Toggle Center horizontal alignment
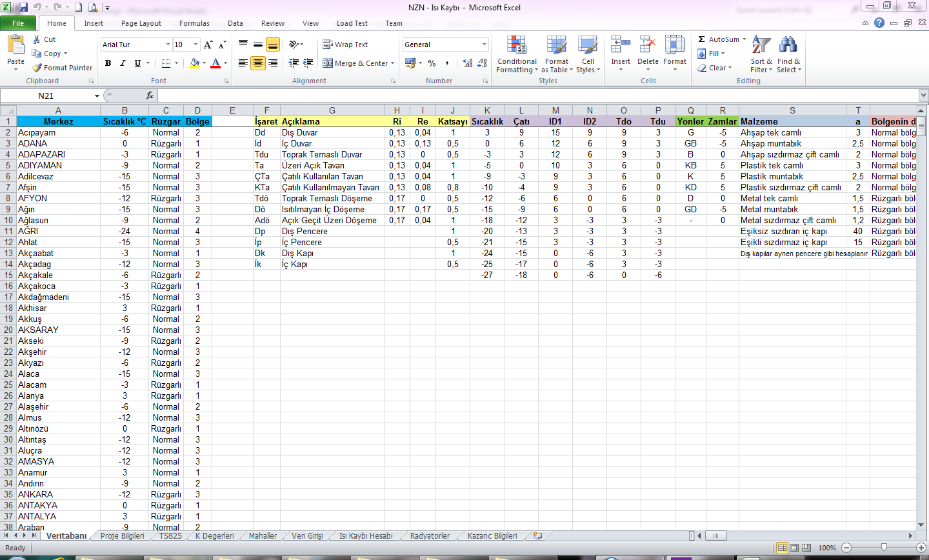 [258, 63]
